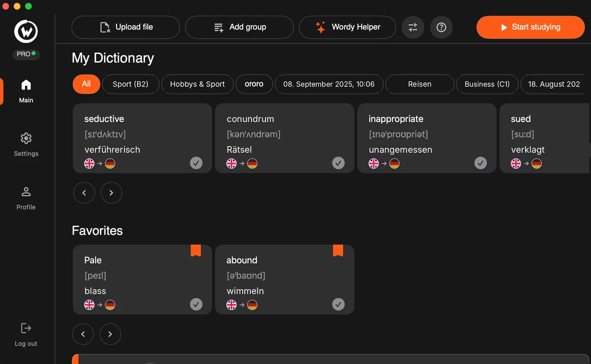Click the Upload file button
Image resolution: width=591 pixels, height=364 pixels.
point(126,27)
